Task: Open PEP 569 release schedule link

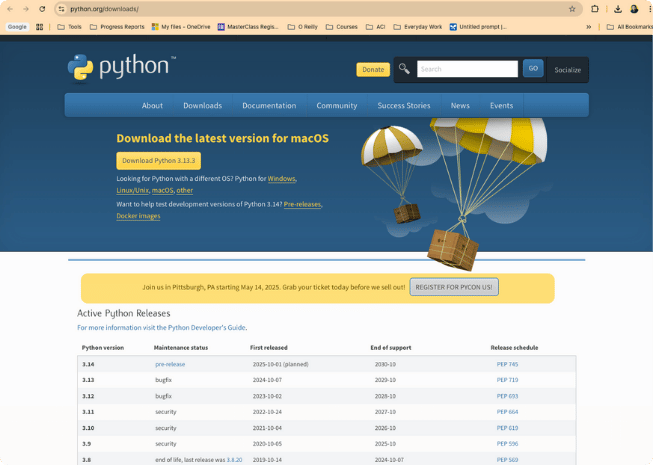Action: pyautogui.click(x=507, y=460)
